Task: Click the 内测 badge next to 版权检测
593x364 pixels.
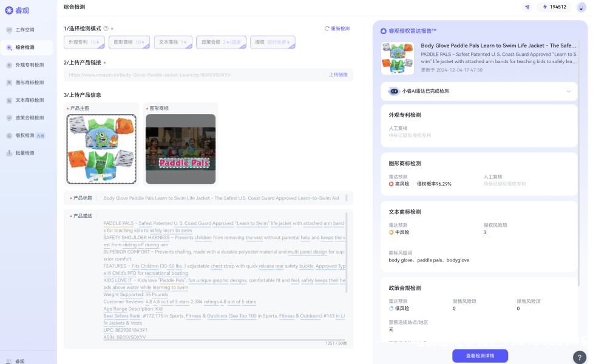Action: coord(40,136)
